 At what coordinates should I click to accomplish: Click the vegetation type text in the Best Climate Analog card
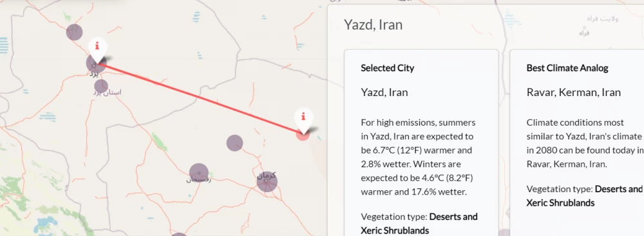pyautogui.click(x=585, y=196)
